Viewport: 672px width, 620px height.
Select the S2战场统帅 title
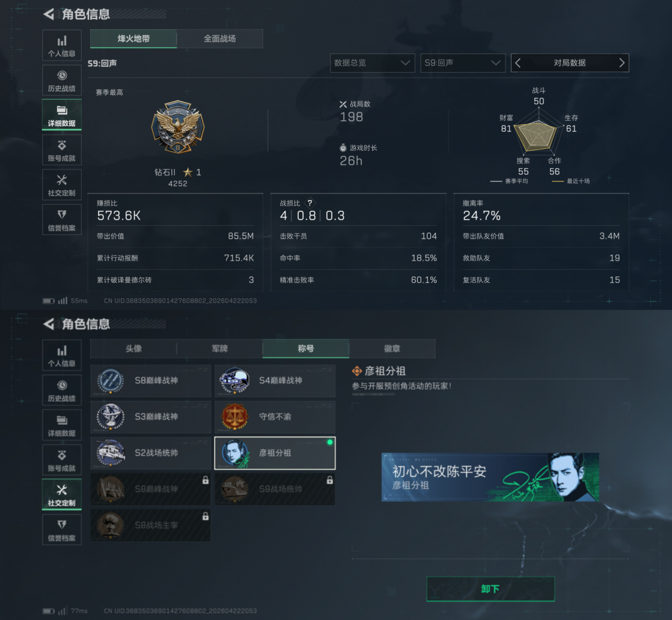tap(151, 452)
